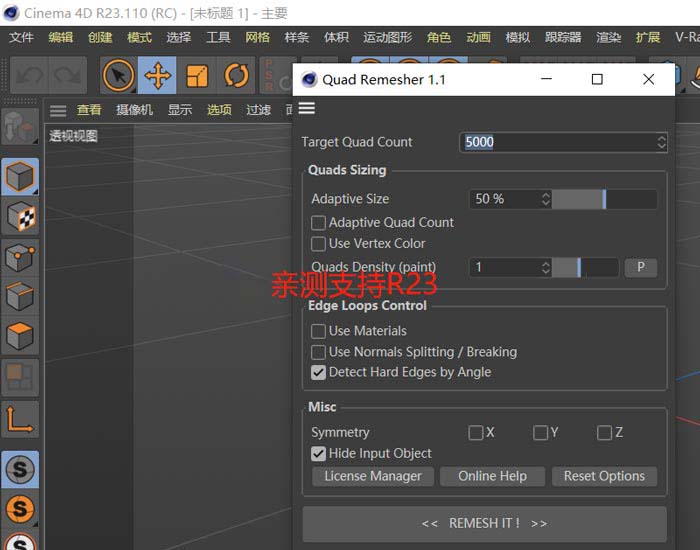This screenshot has width=700, height=550.
Task: Switch to Points mode
Action: point(20,257)
